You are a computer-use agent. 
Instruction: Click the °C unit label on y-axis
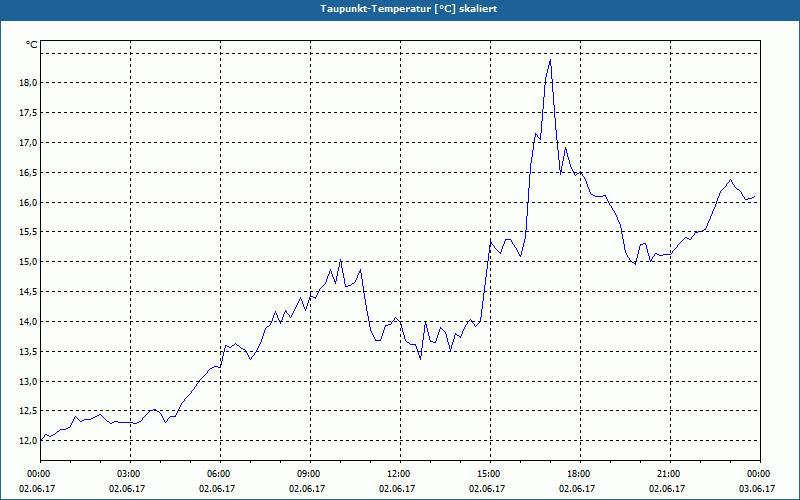click(32, 45)
